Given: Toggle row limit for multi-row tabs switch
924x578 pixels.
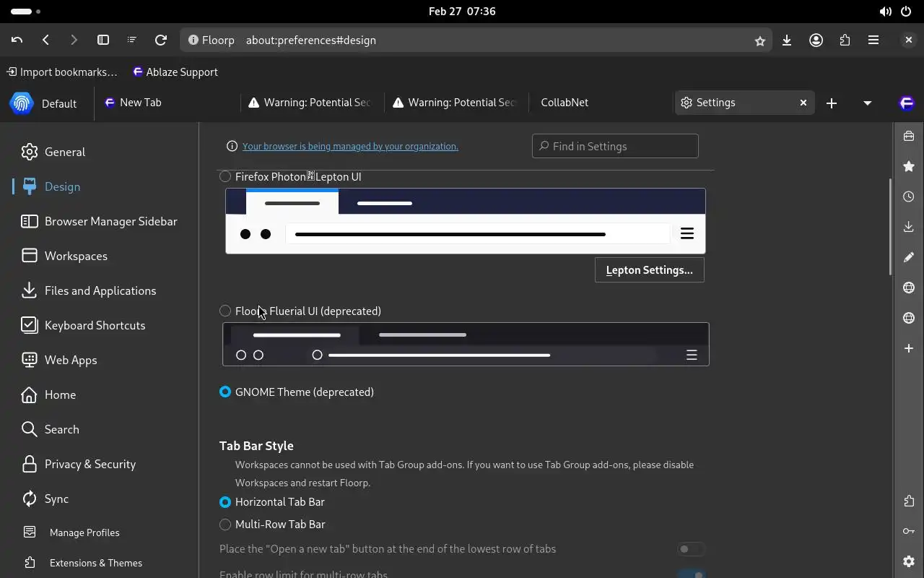Looking at the screenshot, I should pyautogui.click(x=691, y=574).
